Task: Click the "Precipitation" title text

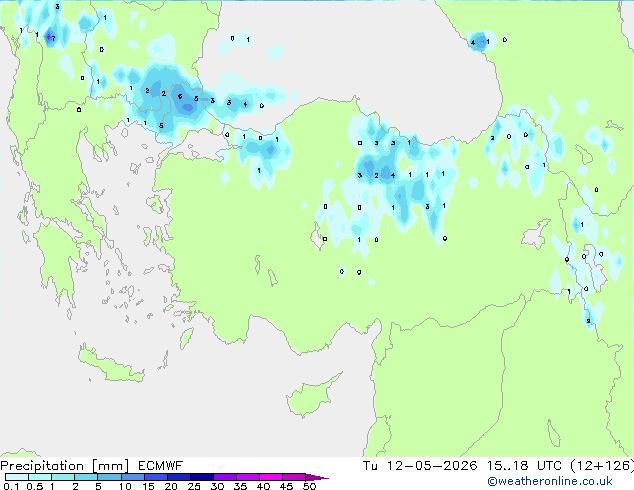Action: pyautogui.click(x=42, y=466)
